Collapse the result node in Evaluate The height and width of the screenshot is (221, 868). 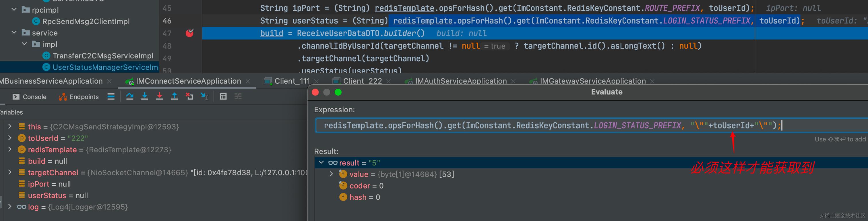point(321,163)
